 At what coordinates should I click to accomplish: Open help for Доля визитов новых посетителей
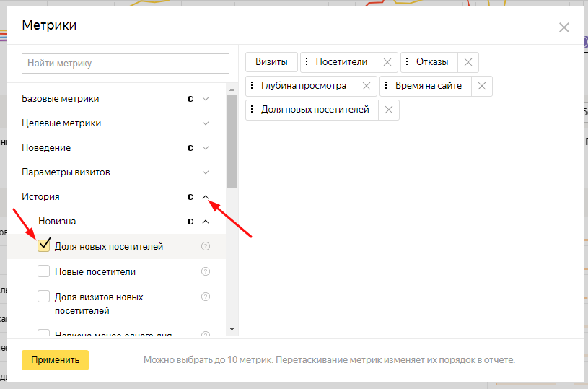coord(206,297)
